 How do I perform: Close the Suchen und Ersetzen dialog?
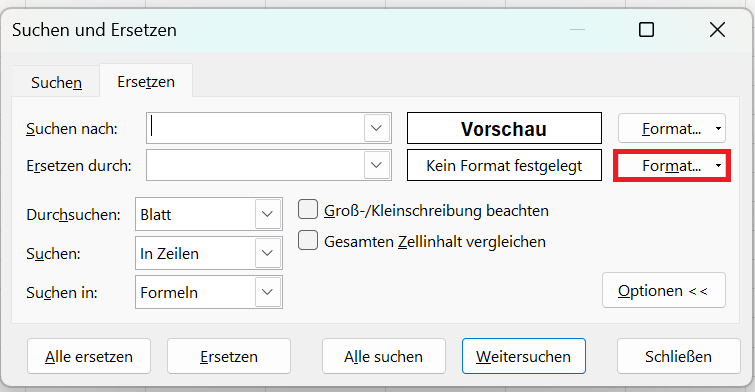(x=717, y=30)
